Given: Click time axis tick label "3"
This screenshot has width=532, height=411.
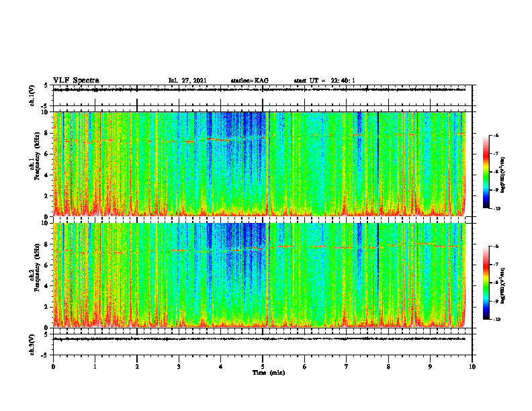Looking at the screenshot, I should (179, 367).
